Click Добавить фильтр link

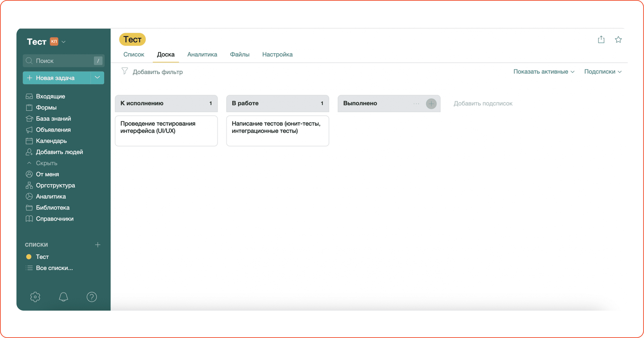coord(158,72)
